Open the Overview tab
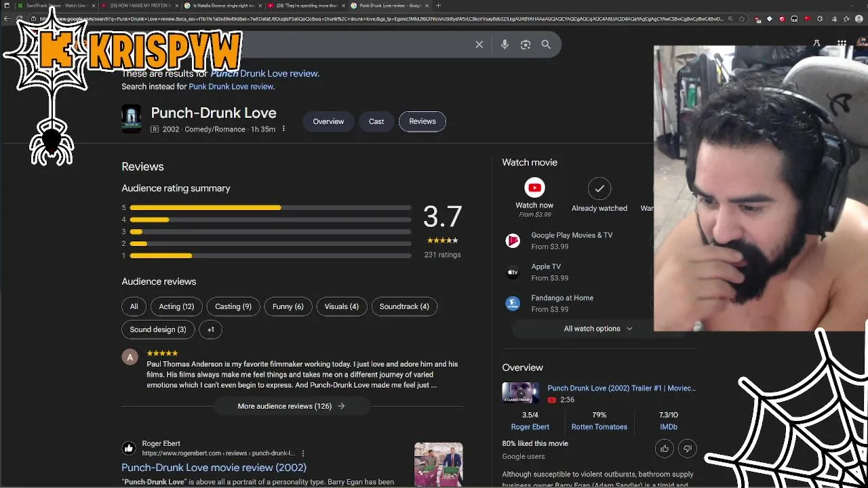This screenshot has width=868, height=488. coord(328,121)
